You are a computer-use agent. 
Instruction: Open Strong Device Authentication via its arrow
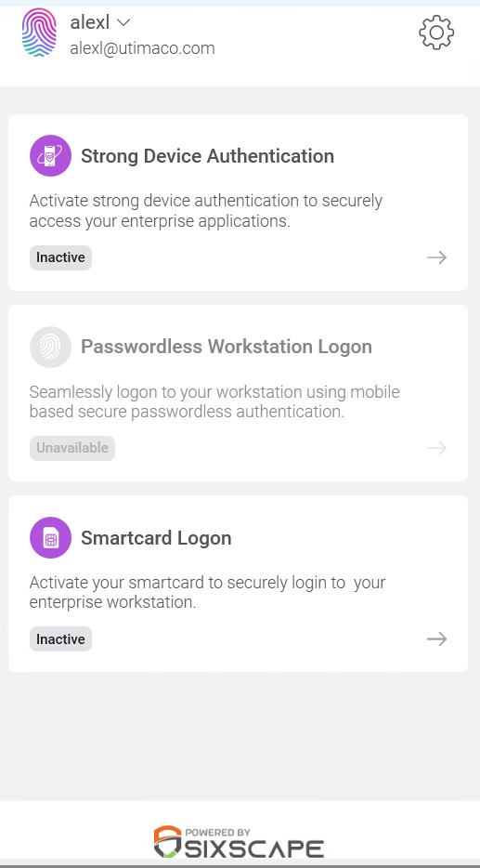point(437,257)
